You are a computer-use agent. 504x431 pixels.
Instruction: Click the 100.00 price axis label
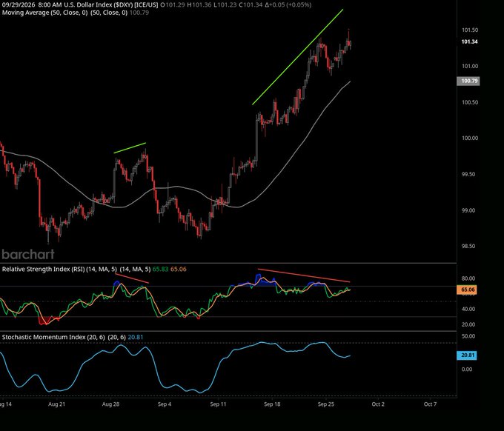pyautogui.click(x=470, y=138)
